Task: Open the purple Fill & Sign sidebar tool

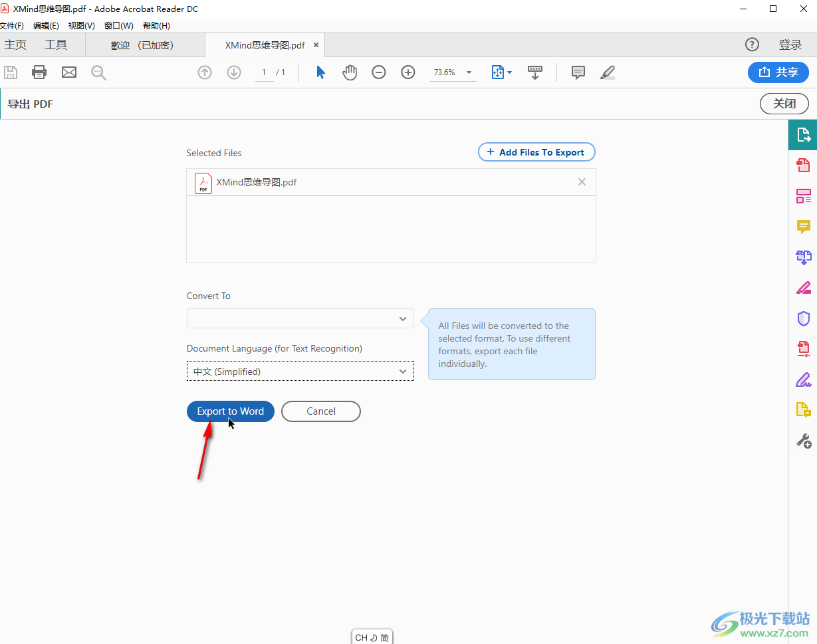Action: pos(803,379)
